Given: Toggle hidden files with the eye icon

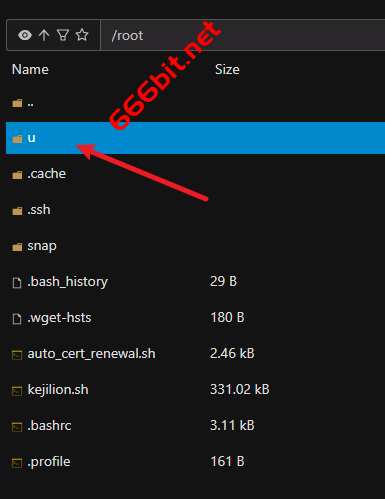Looking at the screenshot, I should point(25,35).
